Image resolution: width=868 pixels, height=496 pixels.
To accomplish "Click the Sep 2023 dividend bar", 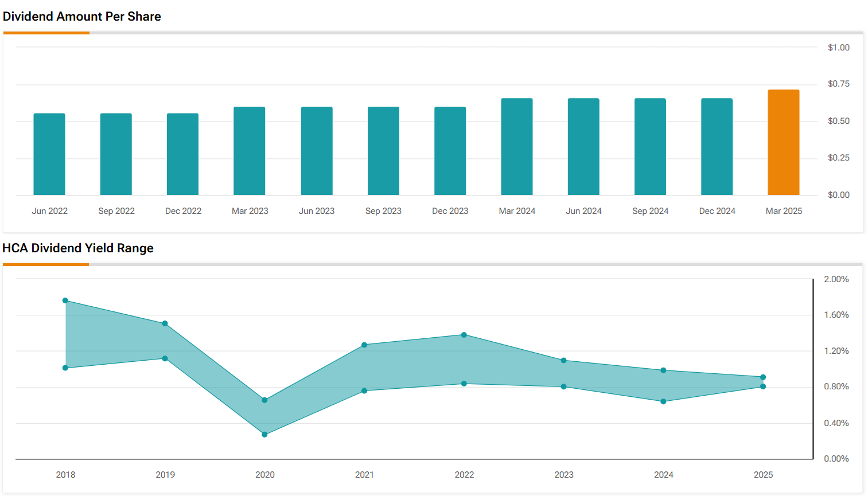I will [383, 151].
